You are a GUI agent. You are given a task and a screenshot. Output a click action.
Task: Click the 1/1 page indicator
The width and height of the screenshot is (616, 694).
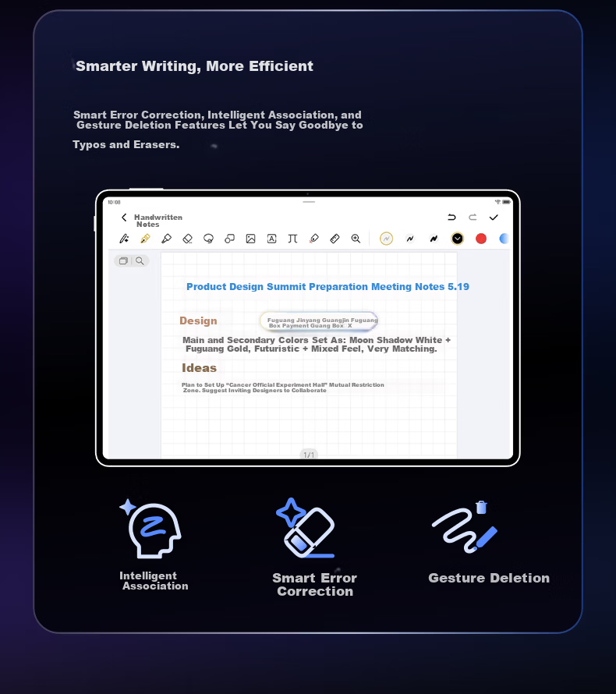pos(309,455)
